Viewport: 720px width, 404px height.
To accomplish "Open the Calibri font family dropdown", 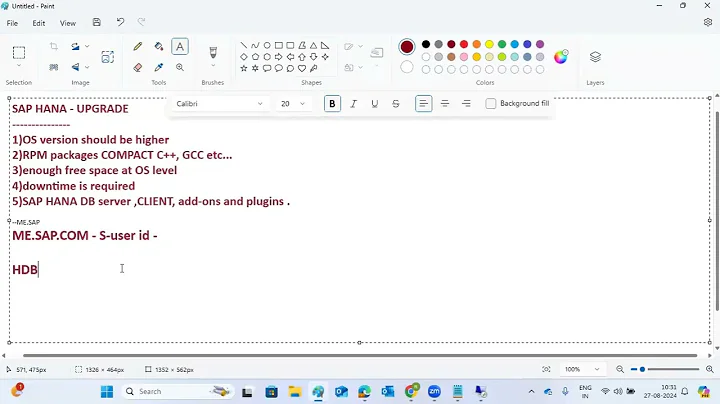I will (x=219, y=104).
